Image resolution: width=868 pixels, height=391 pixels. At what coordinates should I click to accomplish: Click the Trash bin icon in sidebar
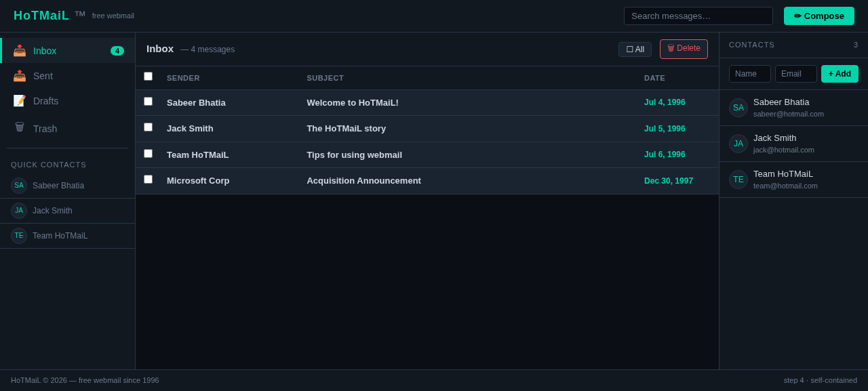(x=20, y=127)
